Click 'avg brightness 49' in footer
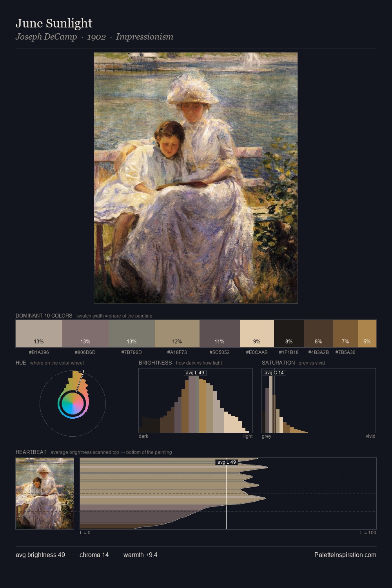The width and height of the screenshot is (392, 588). (x=40, y=555)
